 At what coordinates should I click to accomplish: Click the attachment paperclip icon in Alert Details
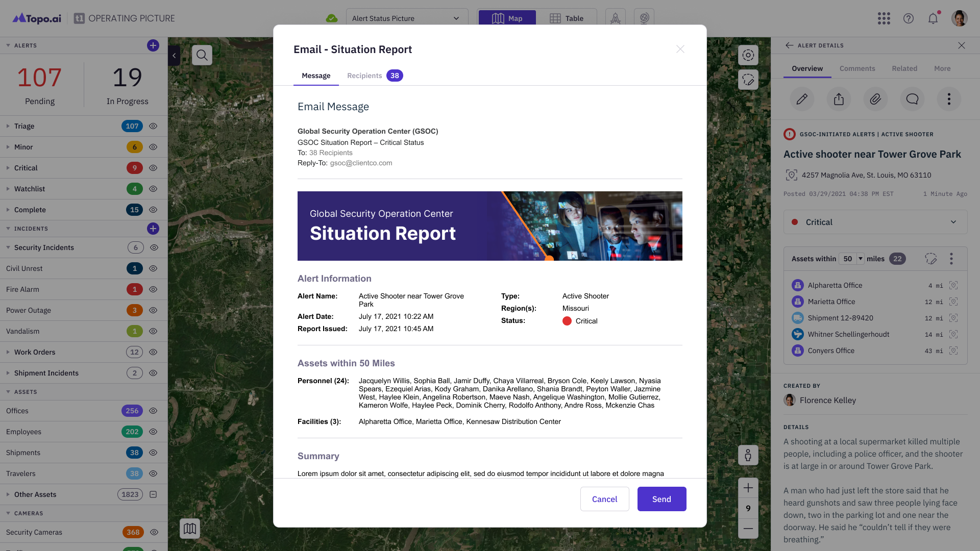click(x=875, y=99)
